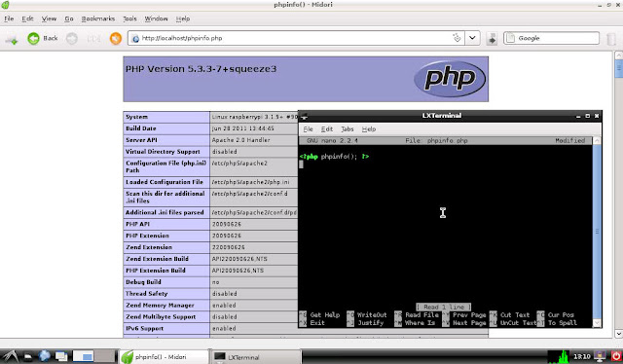Click the Back label in Midori toolbar
623x364 pixels.
coord(51,38)
